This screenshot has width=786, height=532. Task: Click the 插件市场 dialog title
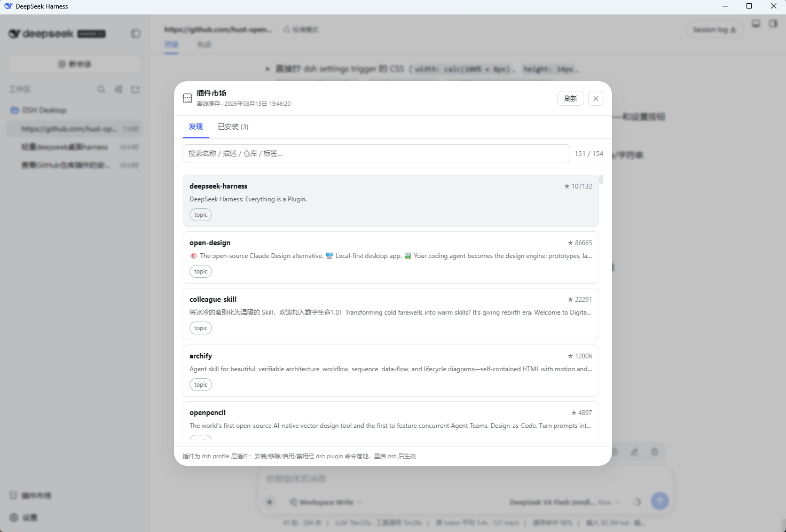(211, 93)
